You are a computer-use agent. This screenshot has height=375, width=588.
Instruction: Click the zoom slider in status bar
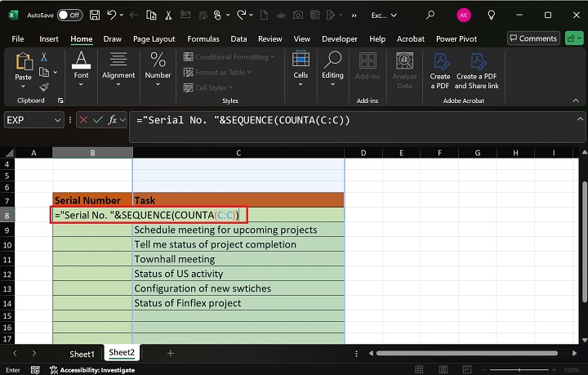[x=519, y=369]
